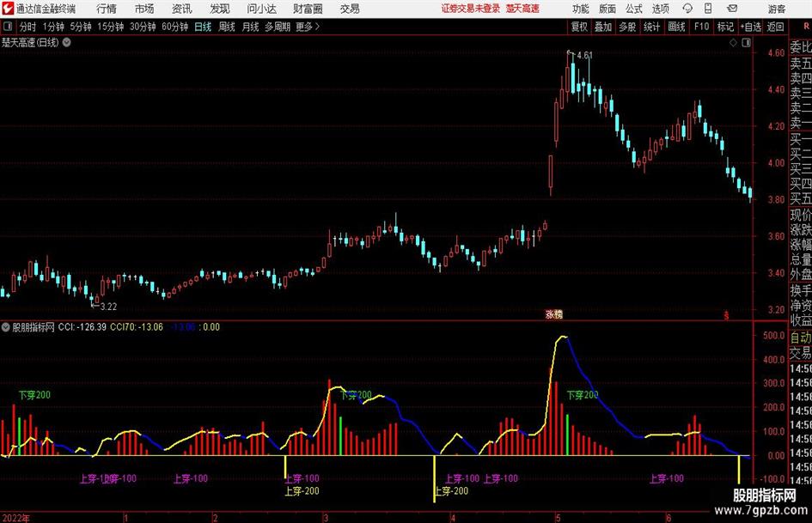Open the 资讯 menu
The height and width of the screenshot is (523, 812).
point(182,9)
